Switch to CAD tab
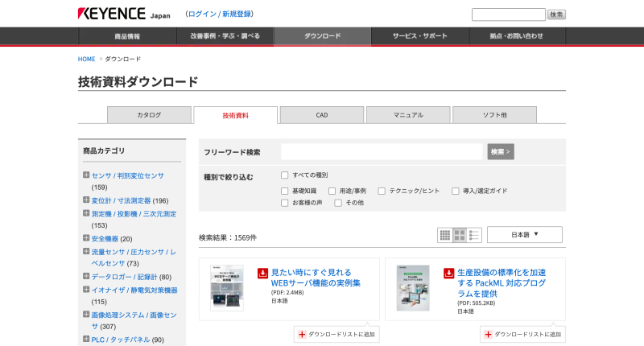 322,115
